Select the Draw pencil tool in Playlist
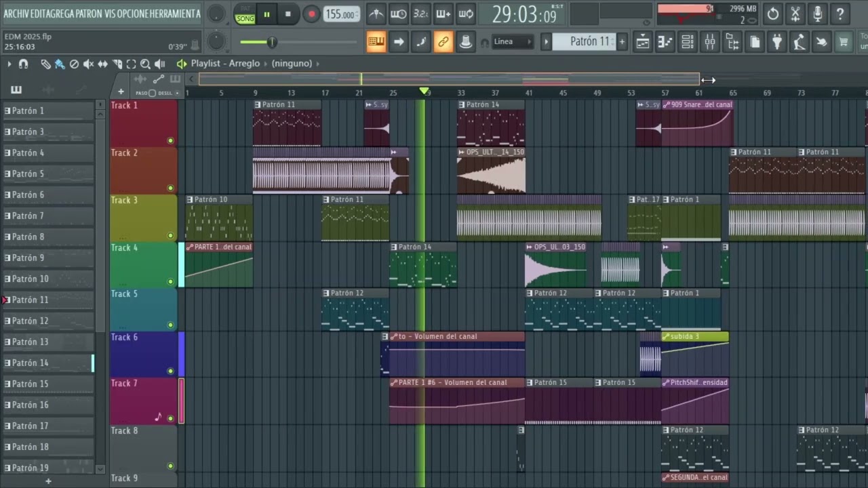868x488 pixels. click(45, 64)
